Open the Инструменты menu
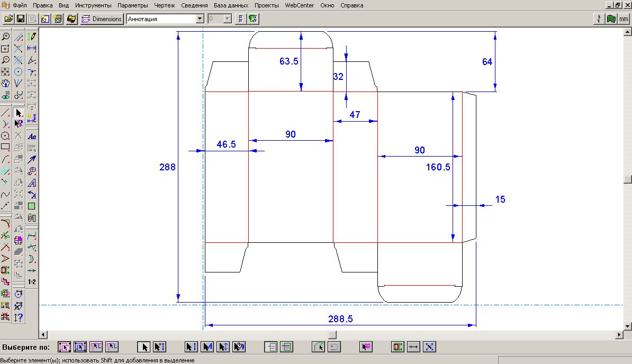Image resolution: width=632 pixels, height=364 pixels. pyautogui.click(x=93, y=5)
